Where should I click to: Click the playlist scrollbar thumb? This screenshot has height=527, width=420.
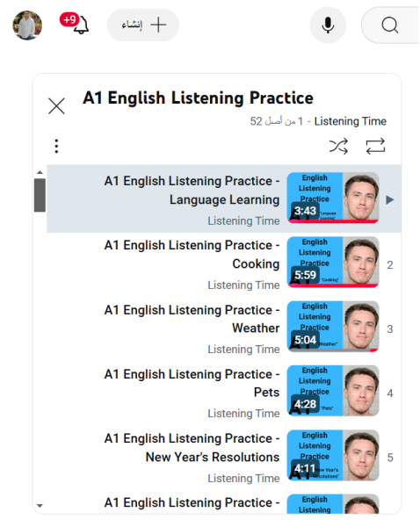[40, 195]
